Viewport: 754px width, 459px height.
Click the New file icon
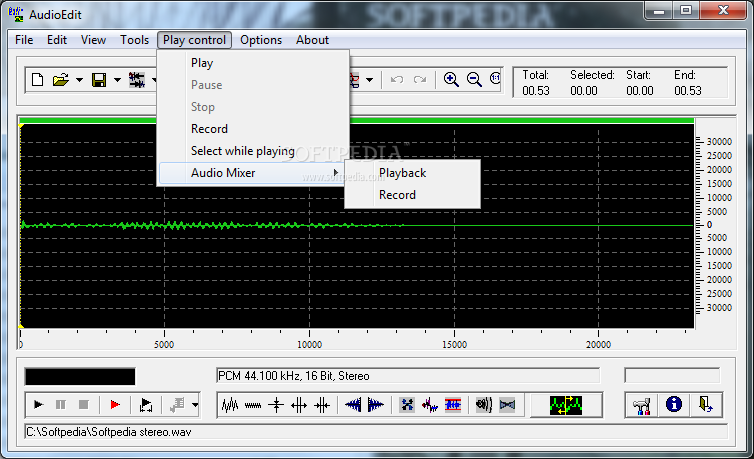(x=37, y=80)
